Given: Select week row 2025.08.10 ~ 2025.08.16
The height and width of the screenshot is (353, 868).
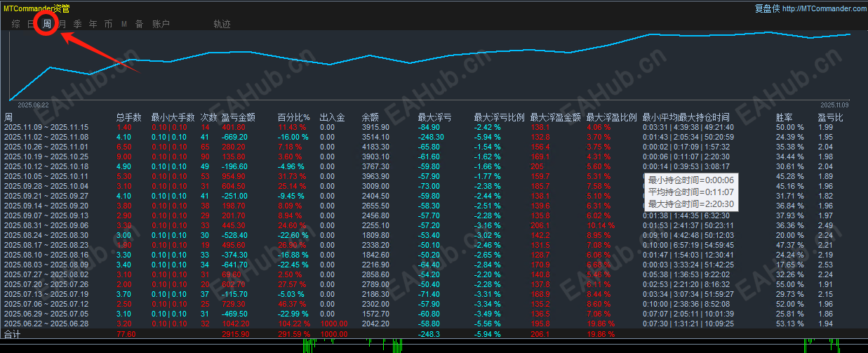Looking at the screenshot, I should tap(434, 254).
